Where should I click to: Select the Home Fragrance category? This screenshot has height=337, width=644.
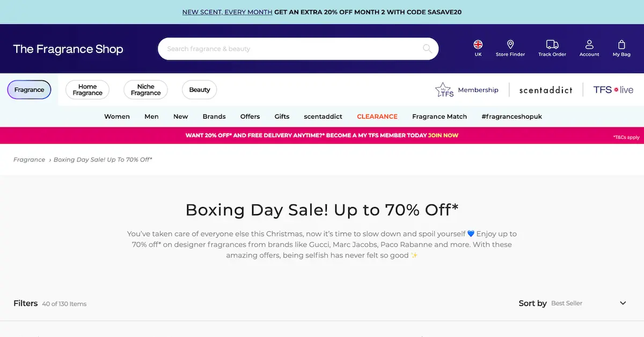(x=87, y=90)
